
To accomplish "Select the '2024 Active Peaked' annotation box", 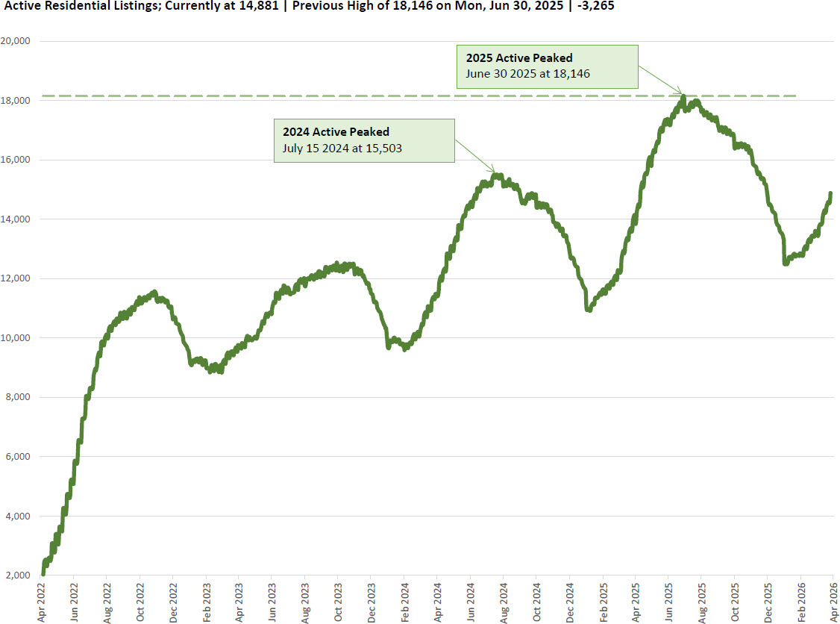I will 364,140.
